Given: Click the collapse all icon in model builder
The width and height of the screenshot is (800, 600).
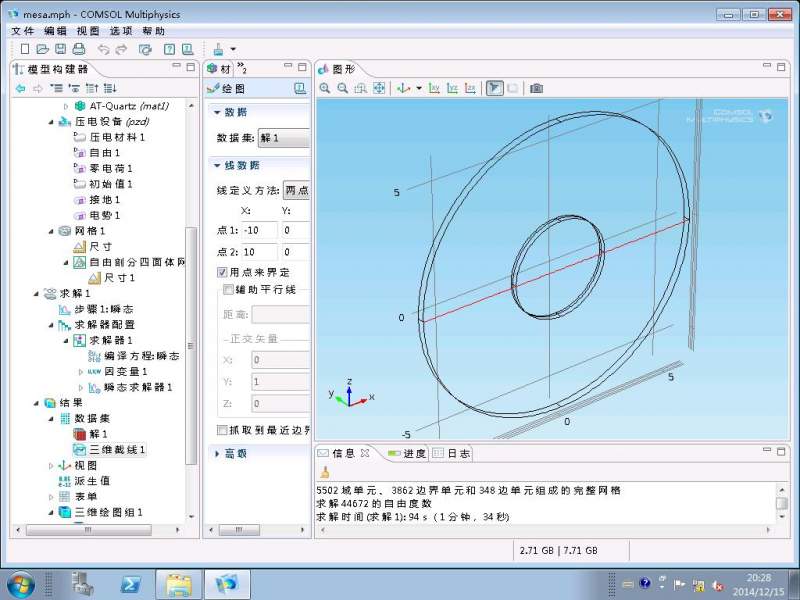Looking at the screenshot, I should tap(93, 88).
